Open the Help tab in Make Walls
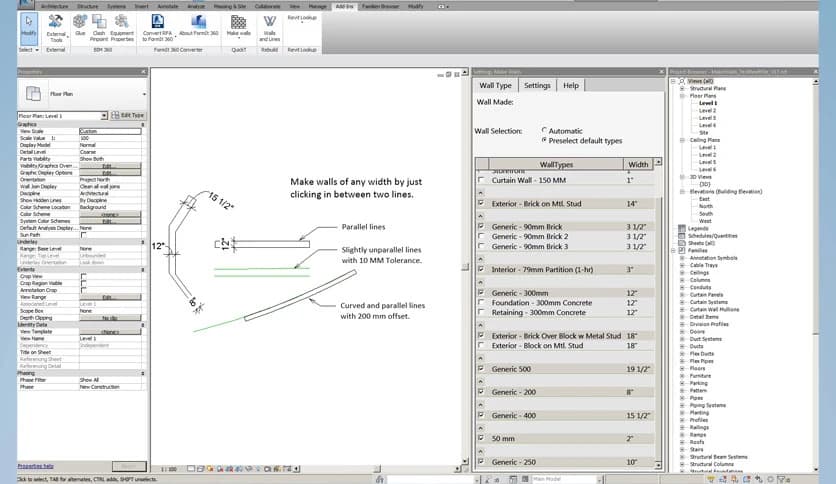Viewport: 836px width, 484px height. pyautogui.click(x=570, y=86)
